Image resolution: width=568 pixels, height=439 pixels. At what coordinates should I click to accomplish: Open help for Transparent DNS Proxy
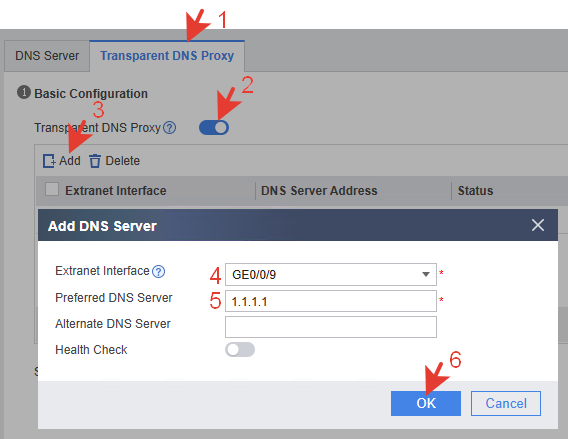point(169,128)
